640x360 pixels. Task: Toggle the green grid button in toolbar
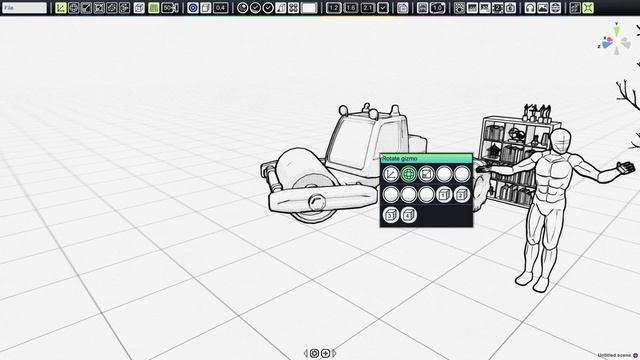point(153,8)
